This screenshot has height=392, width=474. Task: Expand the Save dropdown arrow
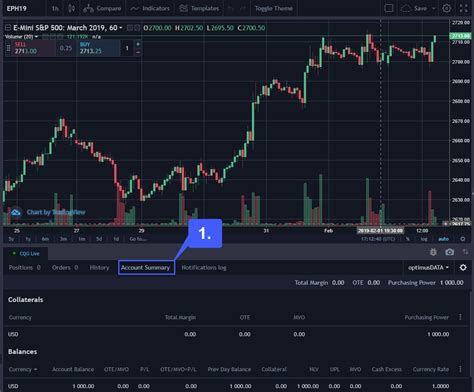point(434,8)
